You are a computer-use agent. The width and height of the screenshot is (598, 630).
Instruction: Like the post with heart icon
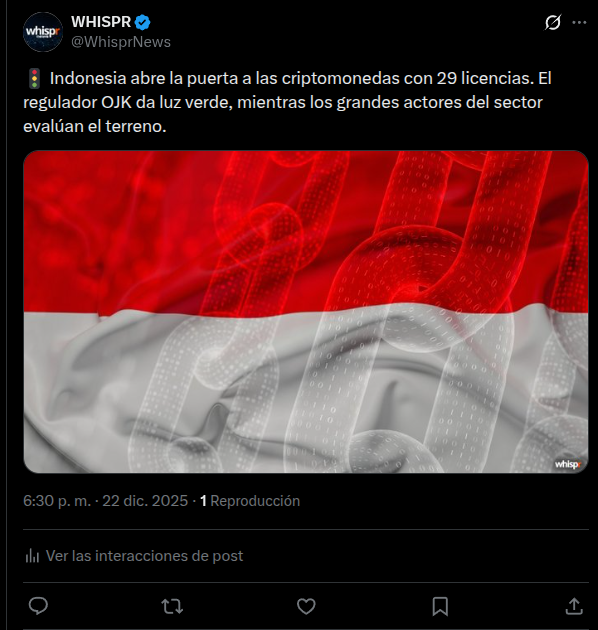pos(306,606)
